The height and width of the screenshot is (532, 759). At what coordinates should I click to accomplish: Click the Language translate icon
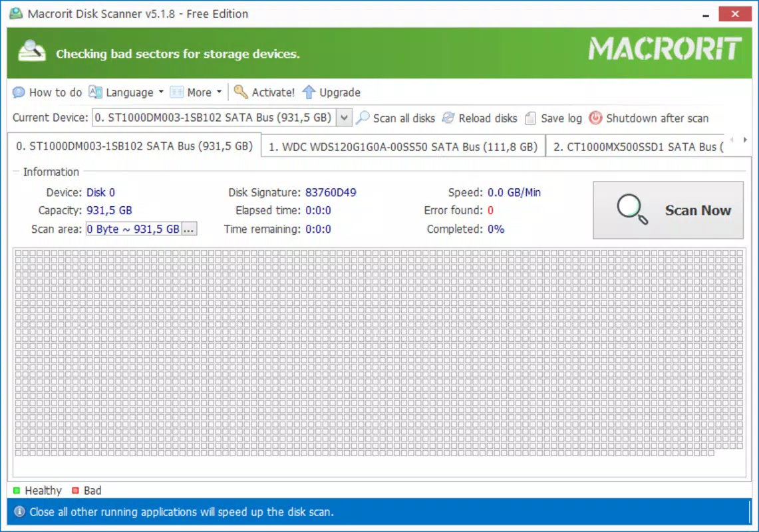pyautogui.click(x=95, y=92)
